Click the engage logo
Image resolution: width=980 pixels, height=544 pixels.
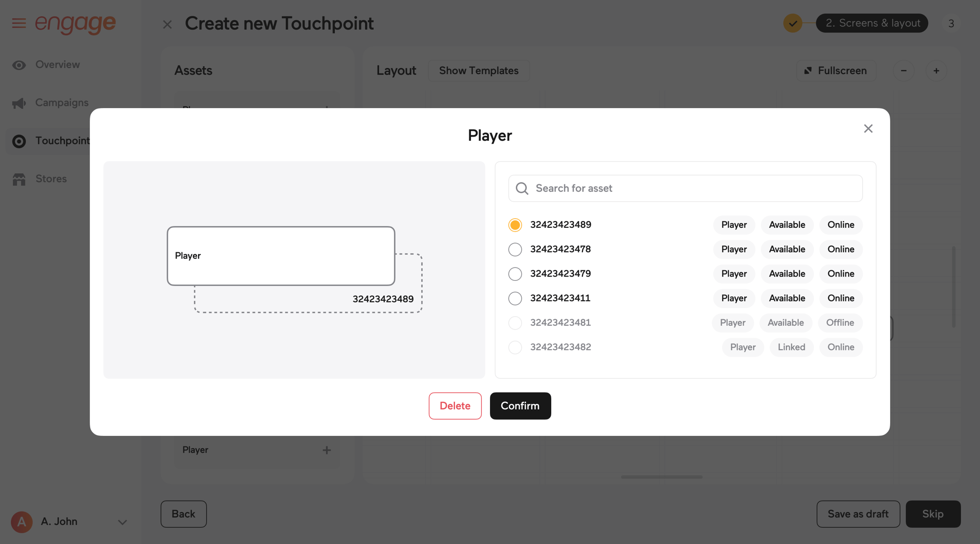(x=75, y=23)
